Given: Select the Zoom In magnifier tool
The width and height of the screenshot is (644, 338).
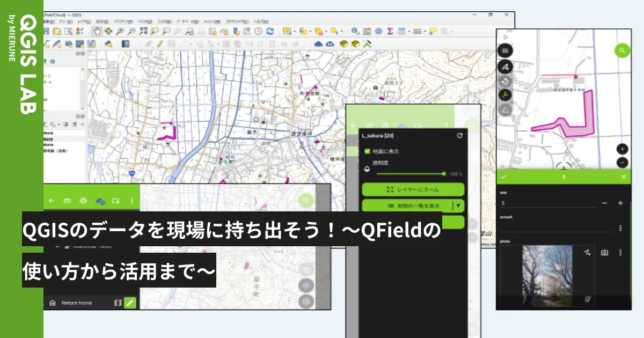Looking at the screenshot, I should coord(120,31).
